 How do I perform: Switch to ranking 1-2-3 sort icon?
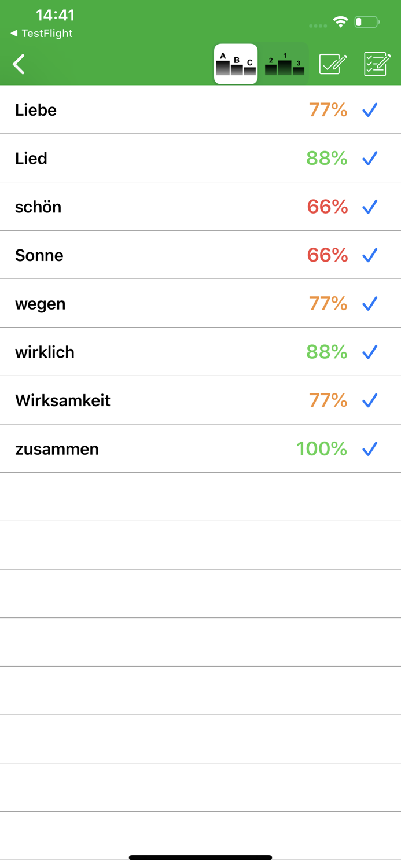click(x=284, y=64)
